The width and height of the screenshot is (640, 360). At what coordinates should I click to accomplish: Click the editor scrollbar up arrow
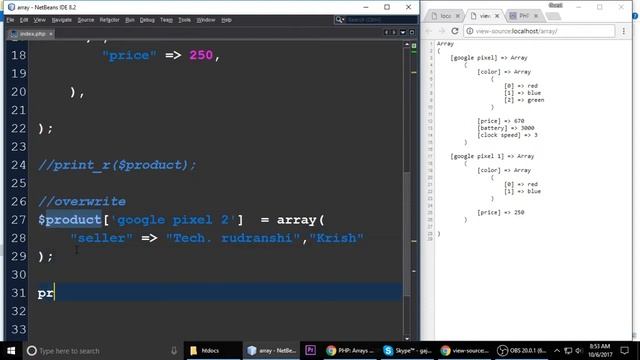[407, 44]
